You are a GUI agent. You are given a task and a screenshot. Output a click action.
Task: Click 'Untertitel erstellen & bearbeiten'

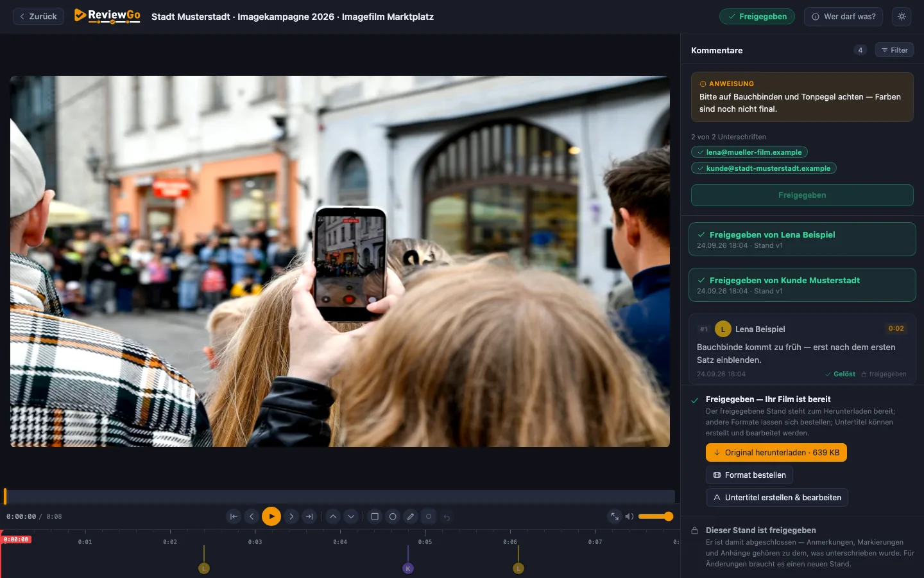[777, 498]
